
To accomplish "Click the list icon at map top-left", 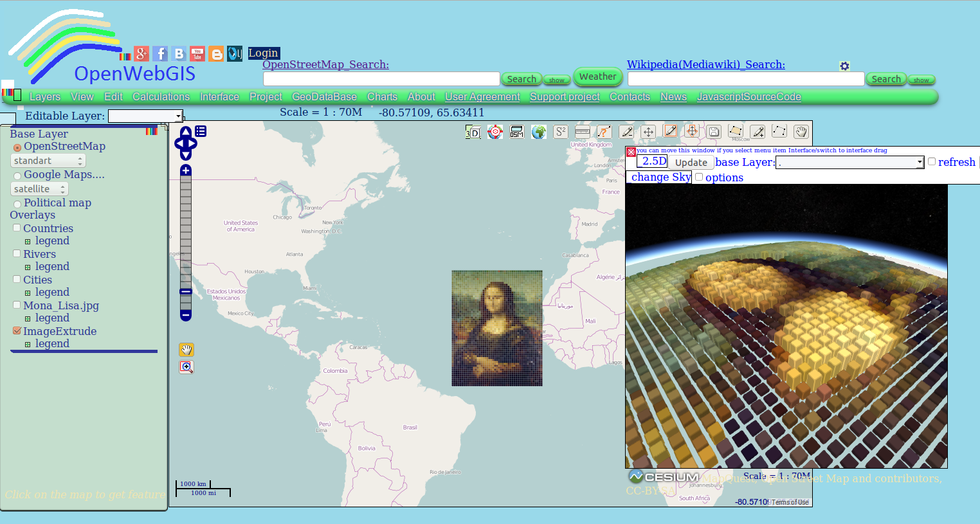I will click(x=201, y=131).
